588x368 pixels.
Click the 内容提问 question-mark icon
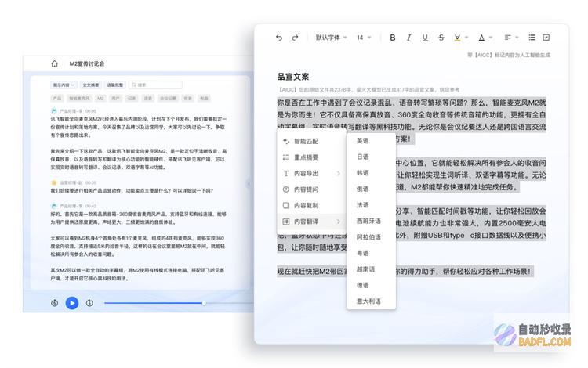click(x=285, y=189)
